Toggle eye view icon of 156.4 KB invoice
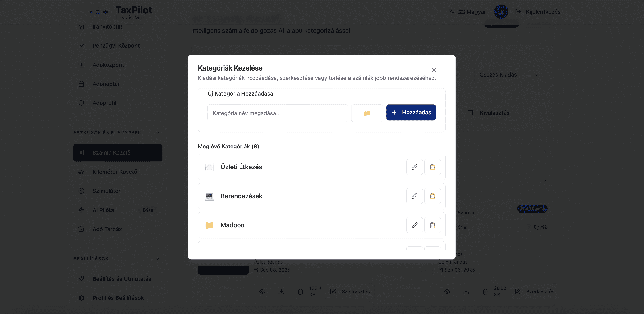Viewport: 644px width, 314px height. (262, 291)
